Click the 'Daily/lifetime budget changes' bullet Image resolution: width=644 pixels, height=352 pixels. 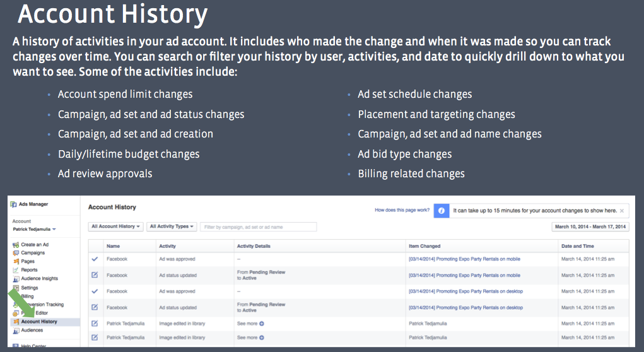click(129, 154)
